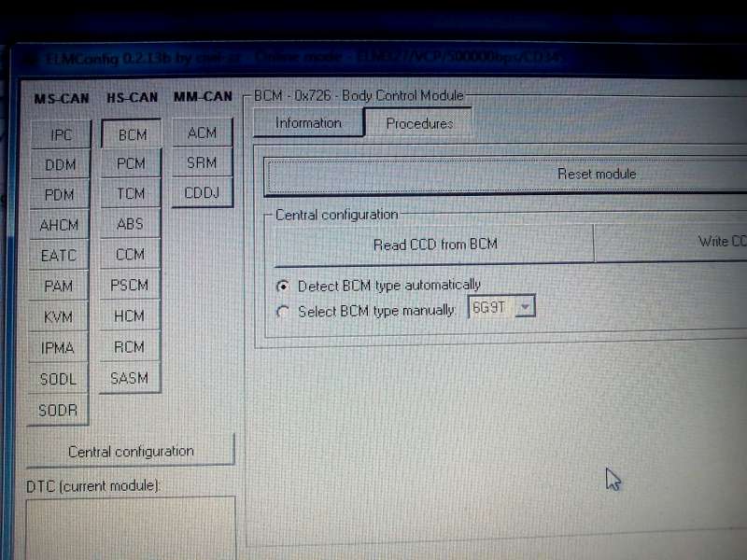Open the PCM module
This screenshot has width=747, height=560.
[131, 163]
